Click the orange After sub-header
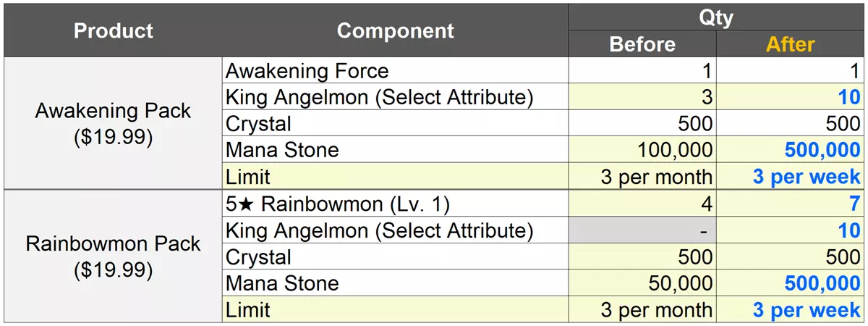Screen dimensions: 868x326 [x=791, y=45]
